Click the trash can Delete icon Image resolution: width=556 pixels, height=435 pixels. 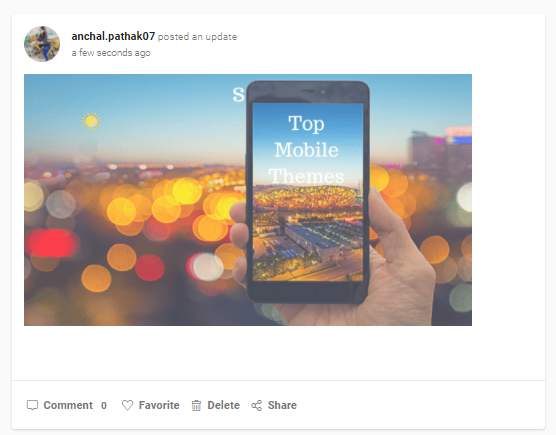click(x=196, y=405)
